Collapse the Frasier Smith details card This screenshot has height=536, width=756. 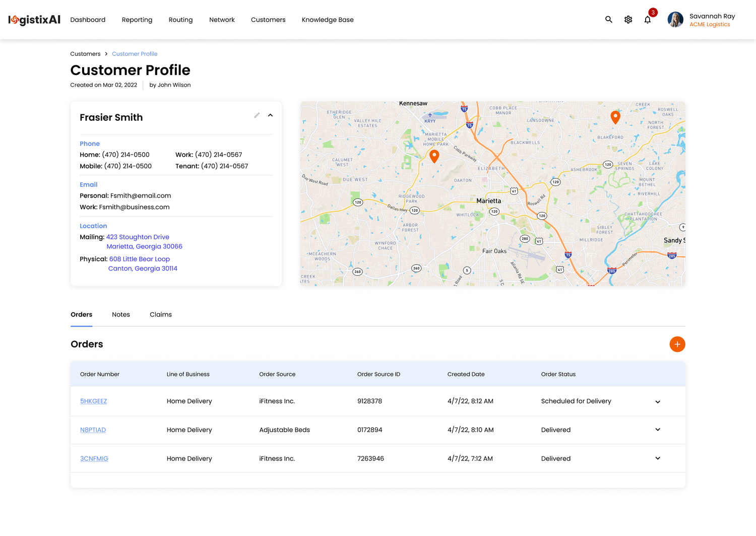(270, 115)
